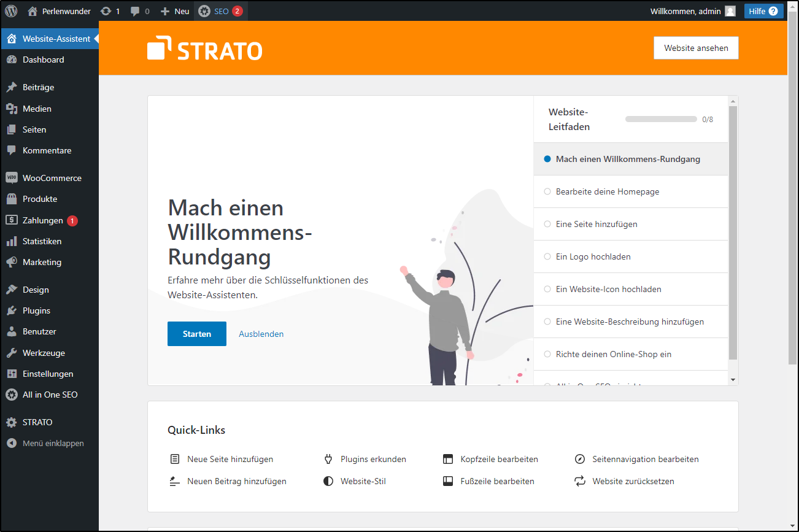Select Einstellungen in the sidebar menu
This screenshot has width=799, height=532.
(x=47, y=374)
